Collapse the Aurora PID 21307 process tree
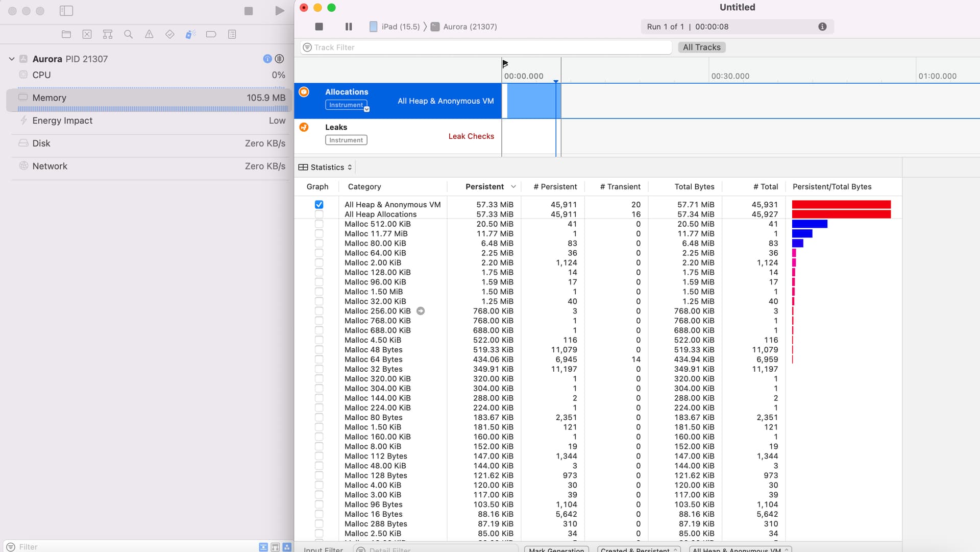980x552 pixels. (12, 59)
